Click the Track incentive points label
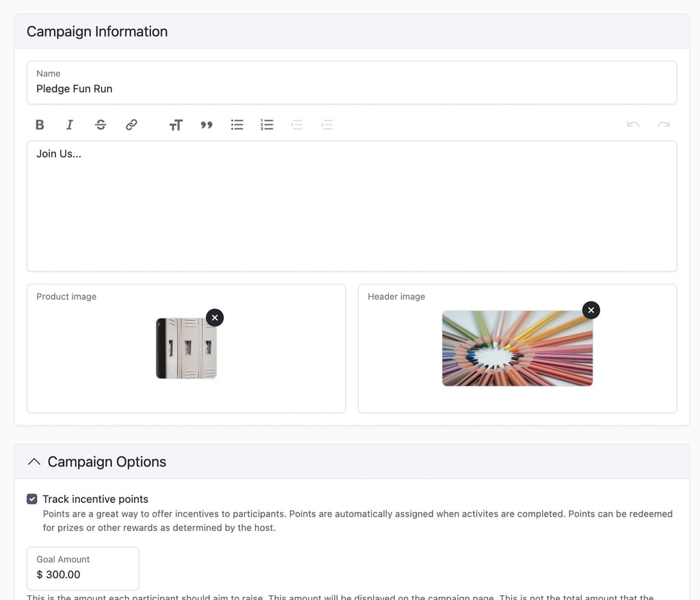700x600 pixels. coord(95,499)
